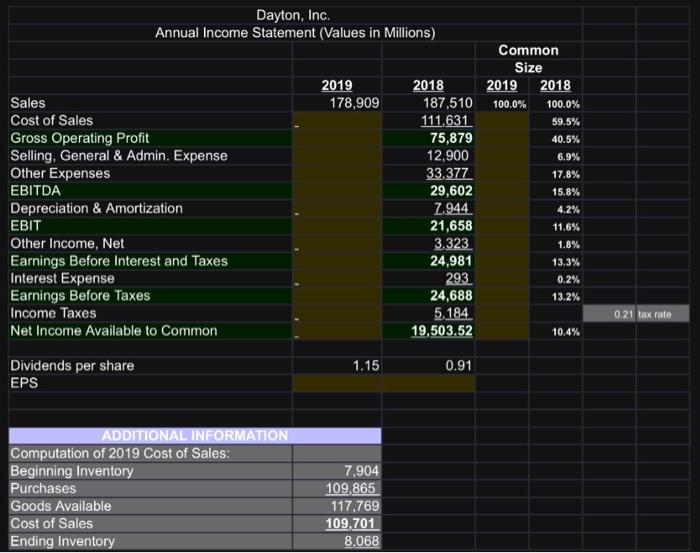Click the 'Dividends per share' label
Image resolution: width=700 pixels, height=553 pixels.
tap(72, 366)
